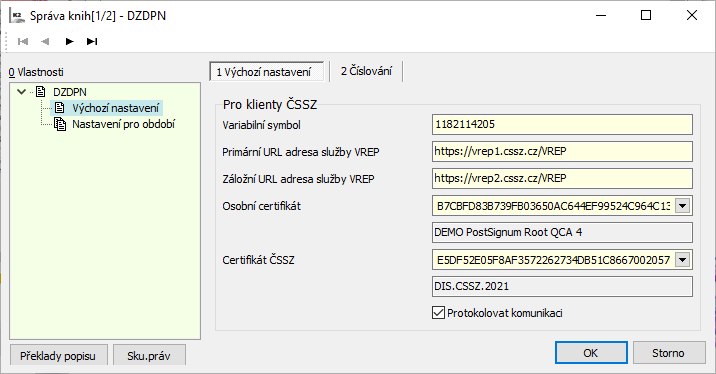Go to previous record arrow
Viewport: 716px width, 374px height.
(x=45, y=42)
